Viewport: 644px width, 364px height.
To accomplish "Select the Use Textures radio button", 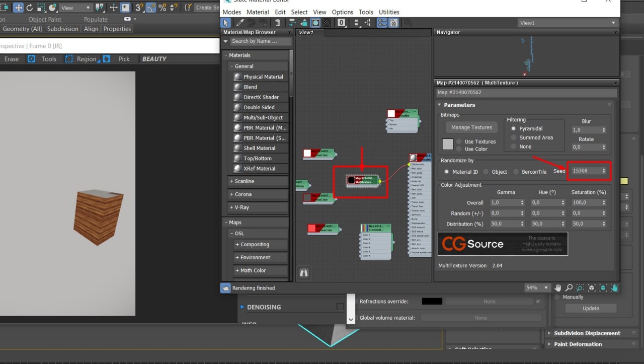I will coord(459,141).
